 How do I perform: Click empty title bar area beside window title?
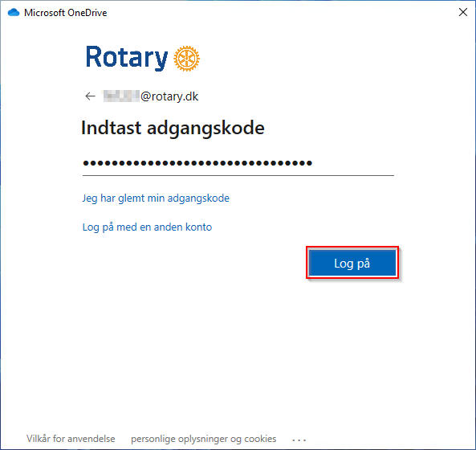tap(273, 13)
